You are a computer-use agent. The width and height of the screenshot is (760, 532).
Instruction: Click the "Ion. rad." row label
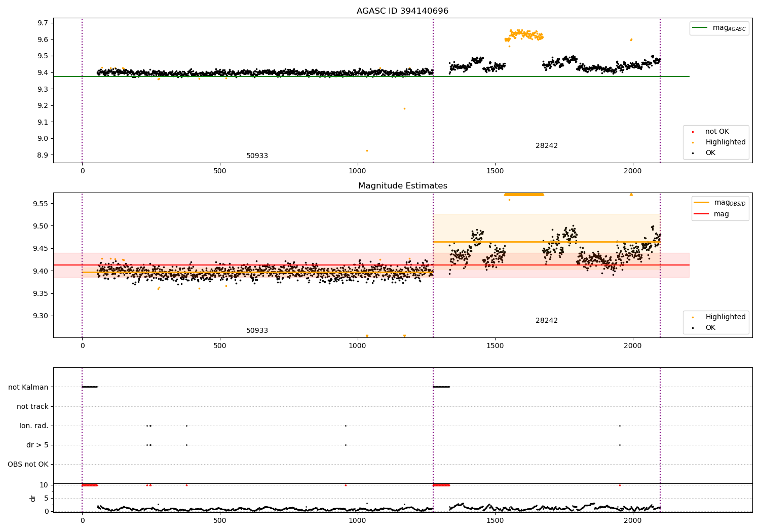pyautogui.click(x=34, y=426)
